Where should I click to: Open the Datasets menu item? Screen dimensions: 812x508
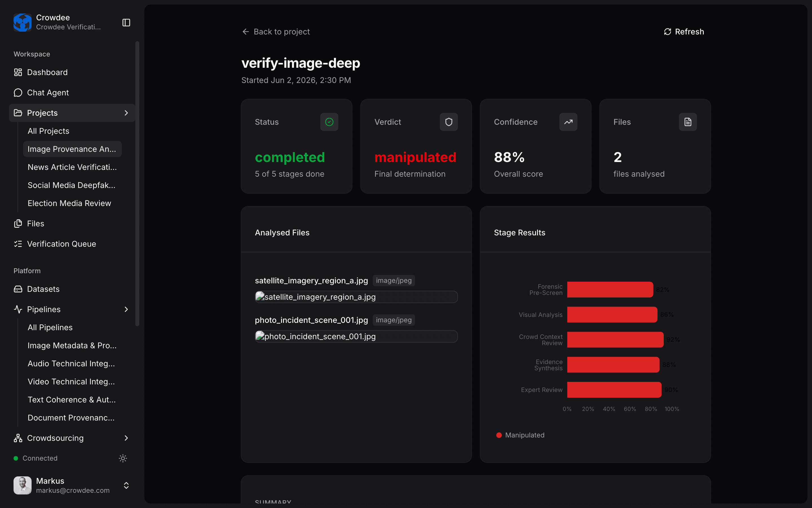72,289
